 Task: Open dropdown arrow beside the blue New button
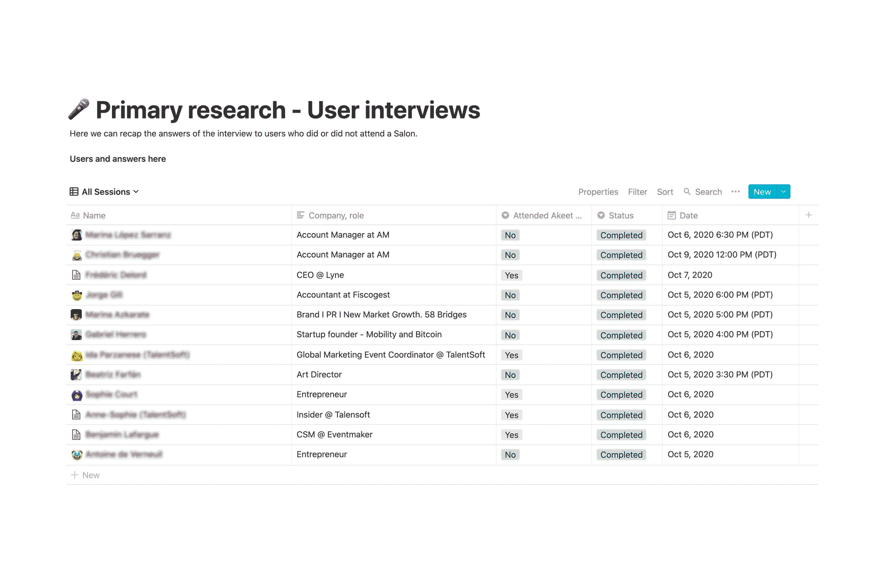point(783,192)
